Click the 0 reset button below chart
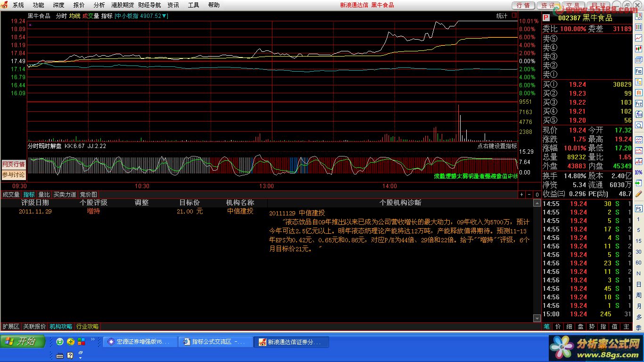 pyautogui.click(x=537, y=194)
